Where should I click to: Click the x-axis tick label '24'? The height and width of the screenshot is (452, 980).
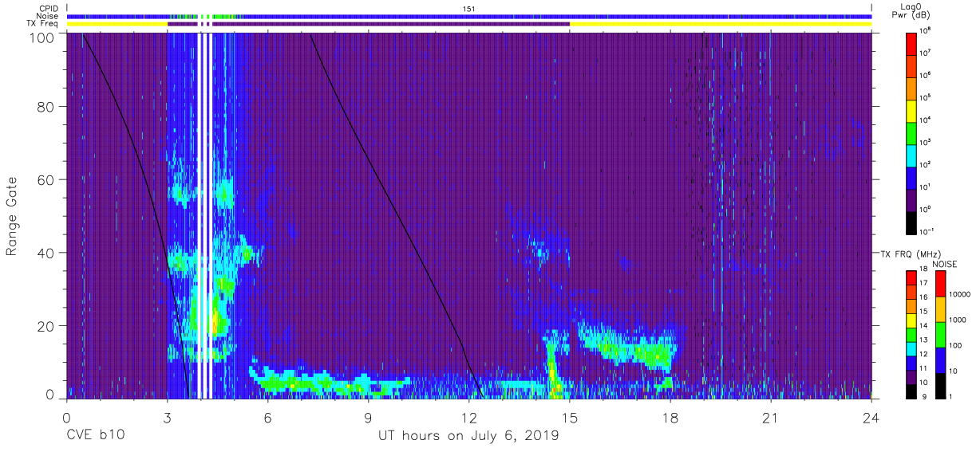click(x=871, y=417)
